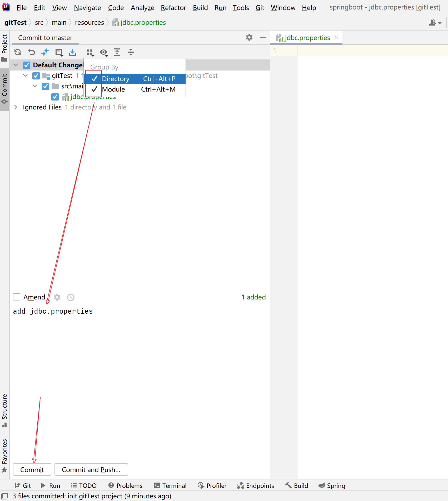This screenshot has width=448, height=501.
Task: Click the Shelve changes icon
Action: tap(72, 52)
